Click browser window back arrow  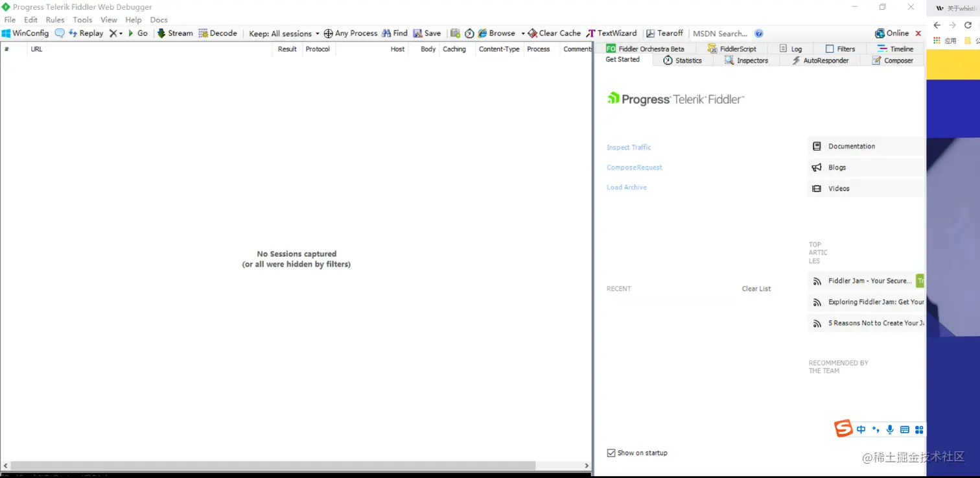tap(937, 25)
